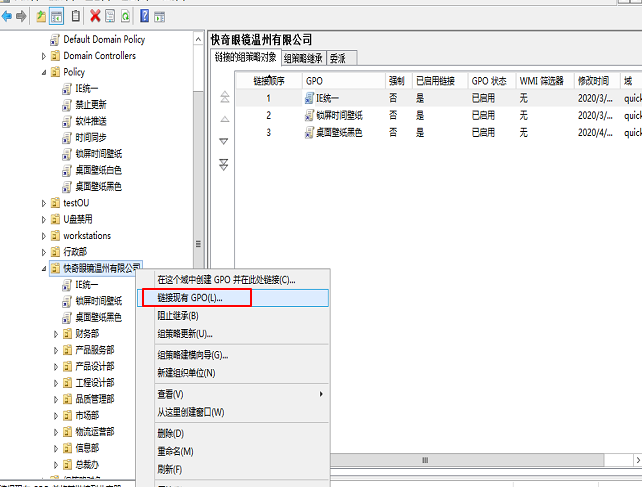
Task: Open the 委派 tab
Action: [x=337, y=58]
